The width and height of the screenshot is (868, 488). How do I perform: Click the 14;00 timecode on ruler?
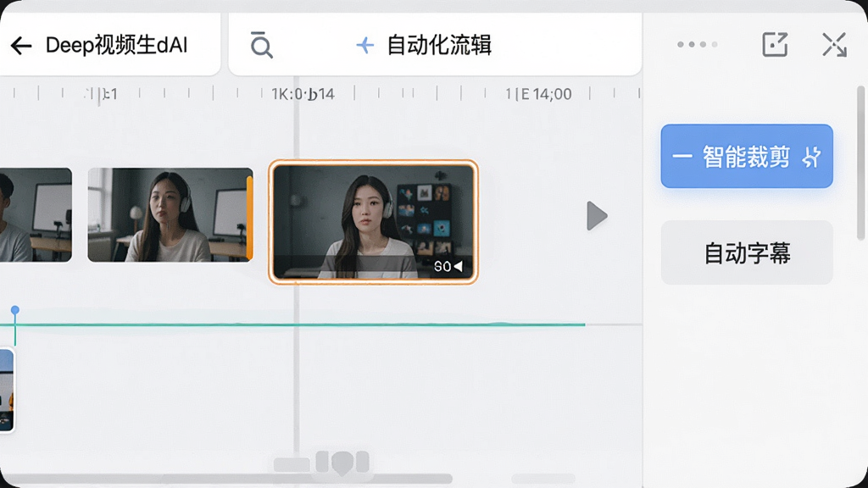[552, 94]
